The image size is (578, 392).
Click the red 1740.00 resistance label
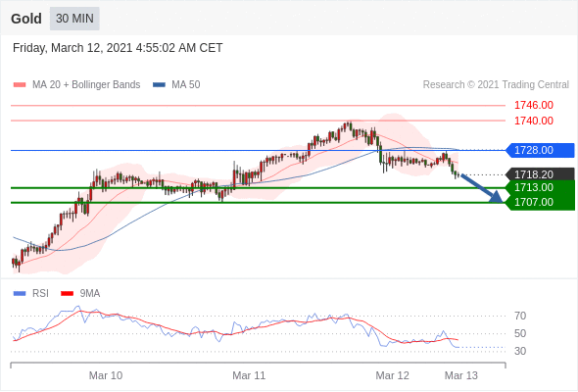pos(533,121)
